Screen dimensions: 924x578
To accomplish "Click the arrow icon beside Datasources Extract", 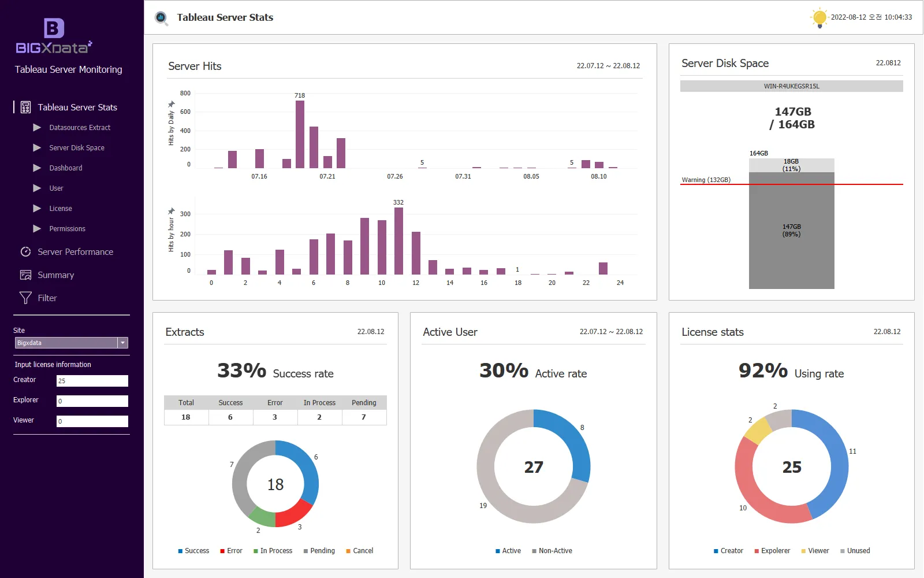I will click(37, 127).
